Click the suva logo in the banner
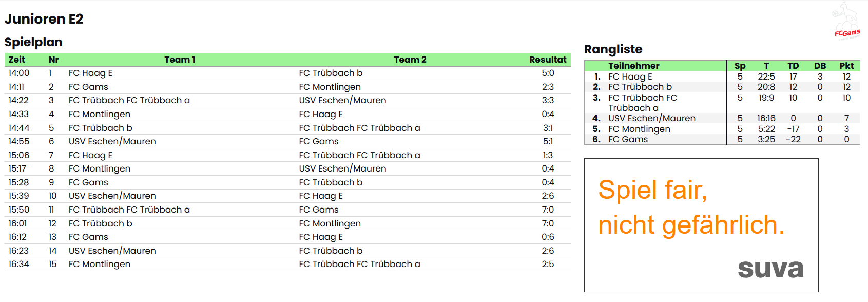This screenshot has height=302, width=868. point(770,268)
